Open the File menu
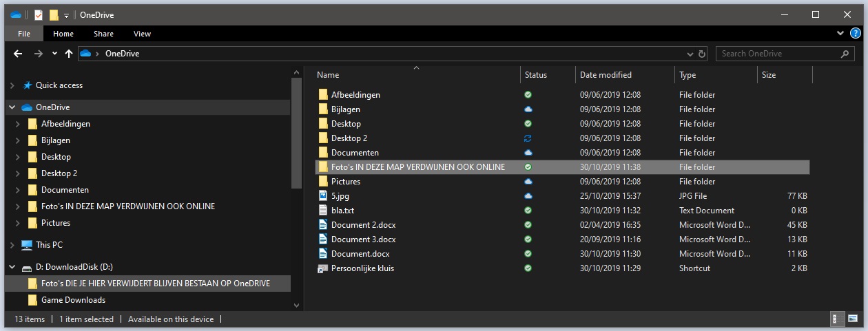The height and width of the screenshot is (331, 868). coord(23,34)
